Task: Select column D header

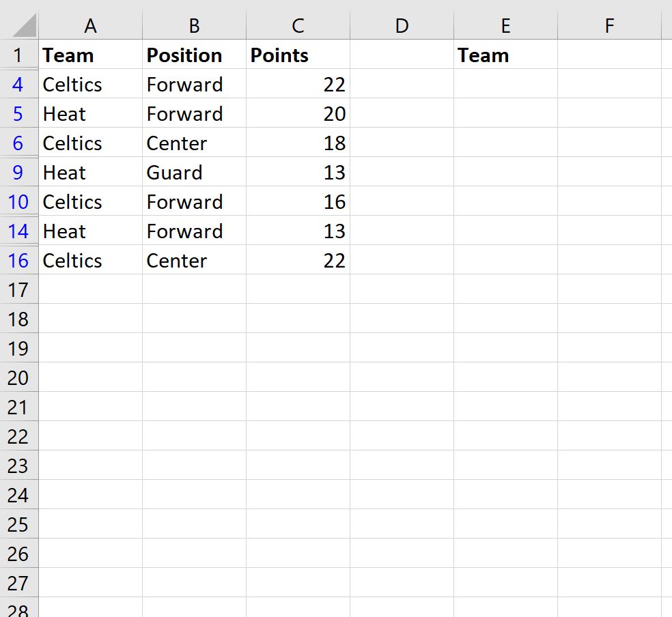Action: pos(401,25)
